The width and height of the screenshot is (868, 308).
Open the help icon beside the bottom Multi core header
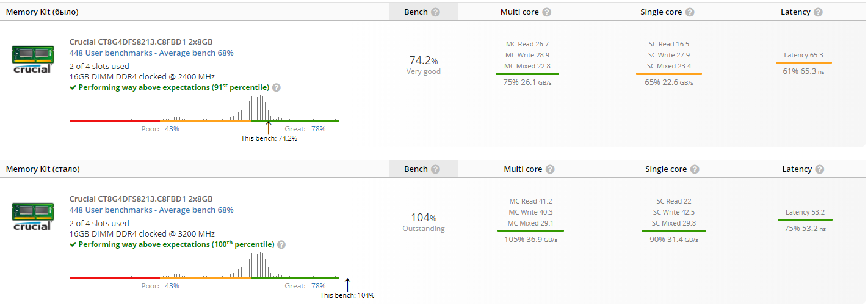coord(550,169)
